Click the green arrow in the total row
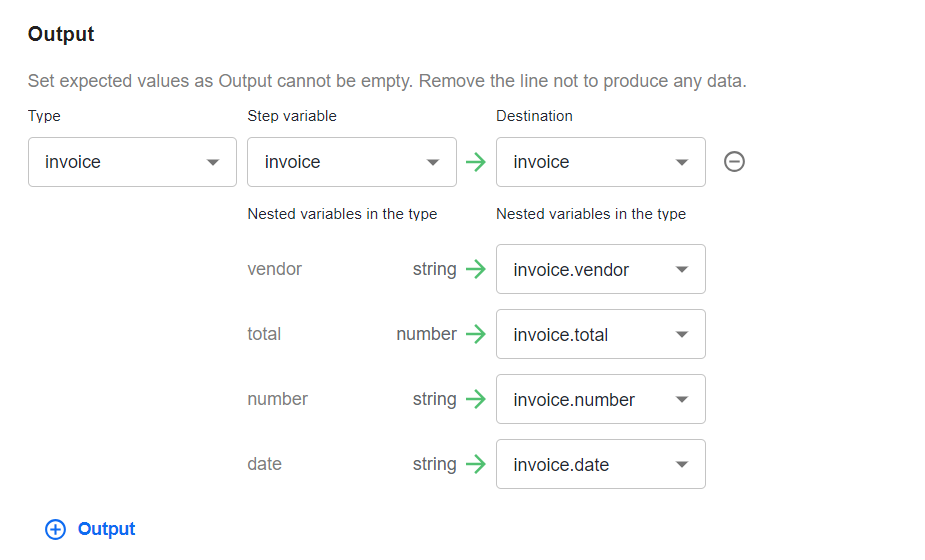This screenshot has height=560, width=925. click(x=475, y=334)
